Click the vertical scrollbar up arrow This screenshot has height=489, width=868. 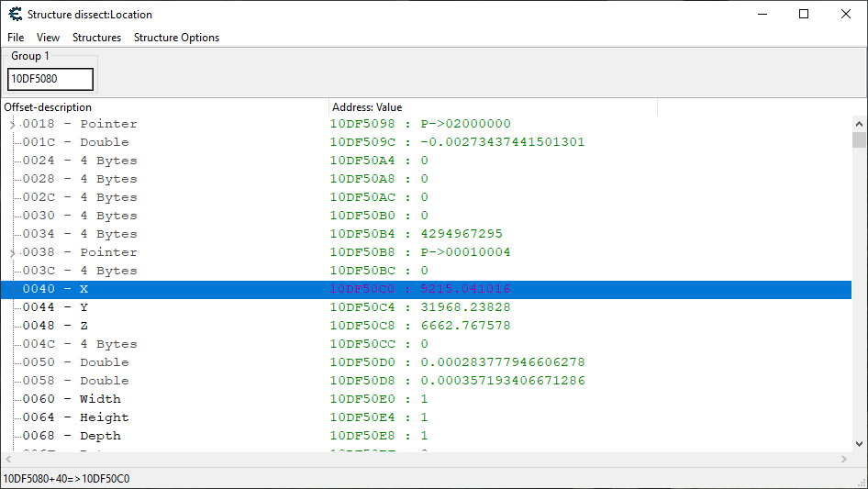point(859,123)
